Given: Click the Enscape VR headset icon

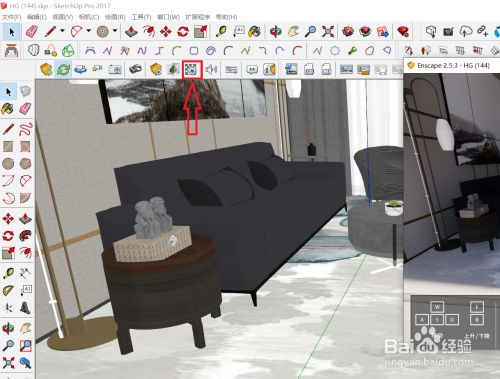Looking at the screenshot, I should tap(135, 69).
